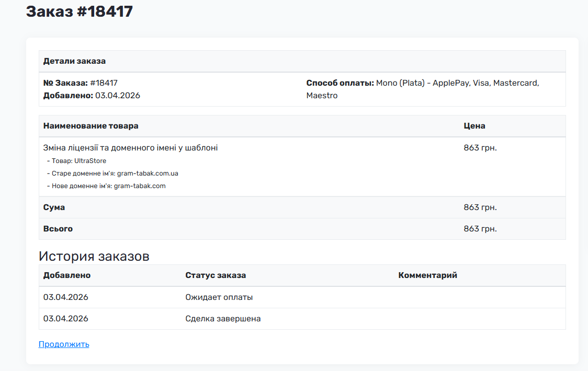Screen dimensions: 588x371
Task: Click the 863 грн. amount in Всього row
Action: pos(480,229)
